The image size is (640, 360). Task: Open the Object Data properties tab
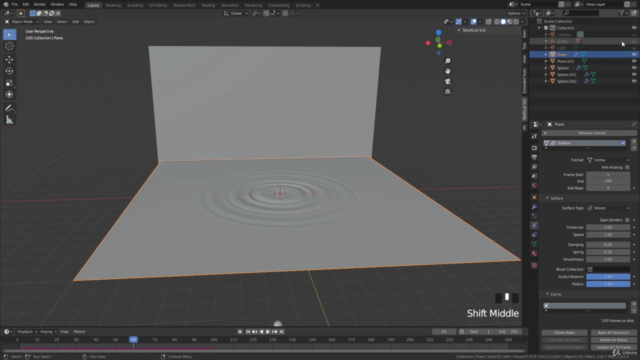(x=534, y=244)
